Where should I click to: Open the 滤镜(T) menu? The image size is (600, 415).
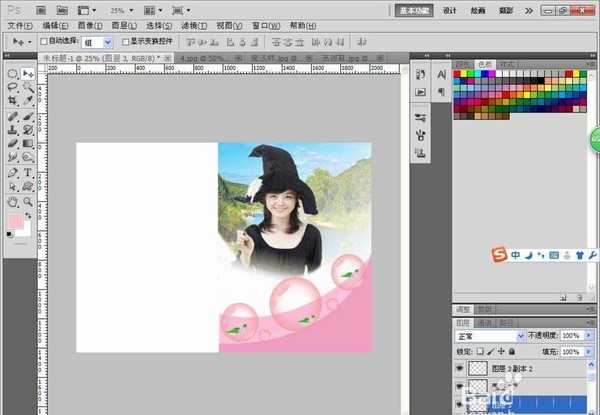[194, 26]
